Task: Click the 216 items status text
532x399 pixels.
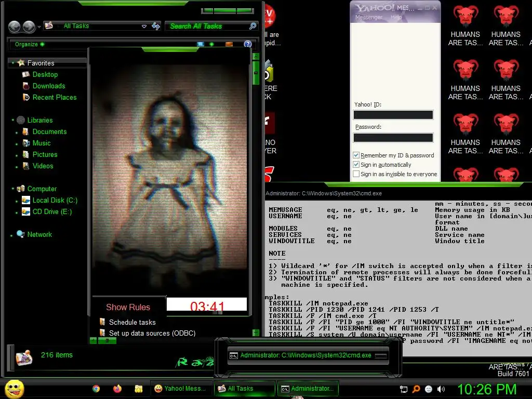Action: (57, 355)
